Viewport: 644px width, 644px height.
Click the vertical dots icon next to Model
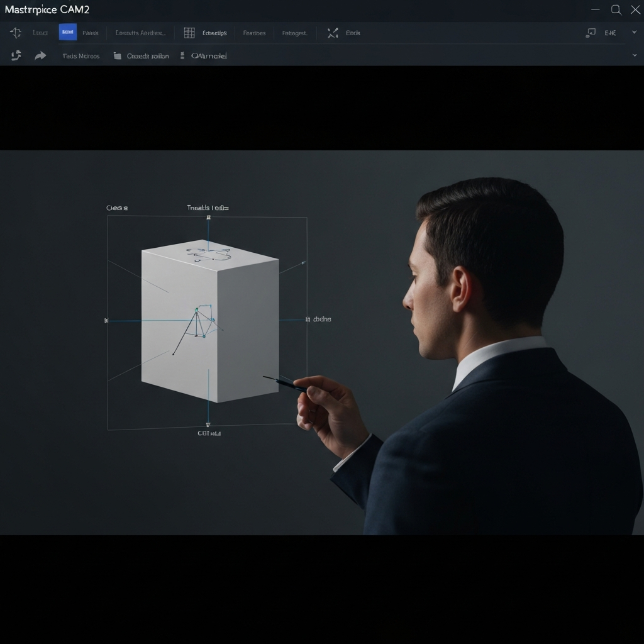click(182, 56)
